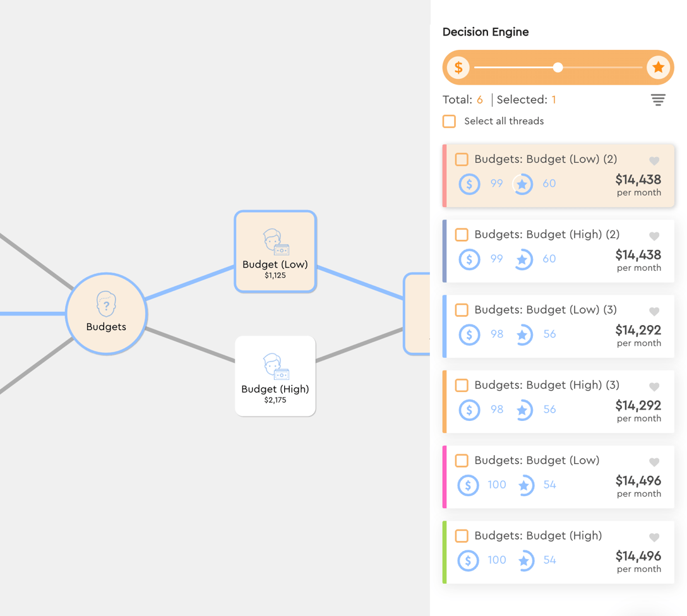Enable Select all threads checkbox
The height and width of the screenshot is (616, 687).
(x=449, y=121)
